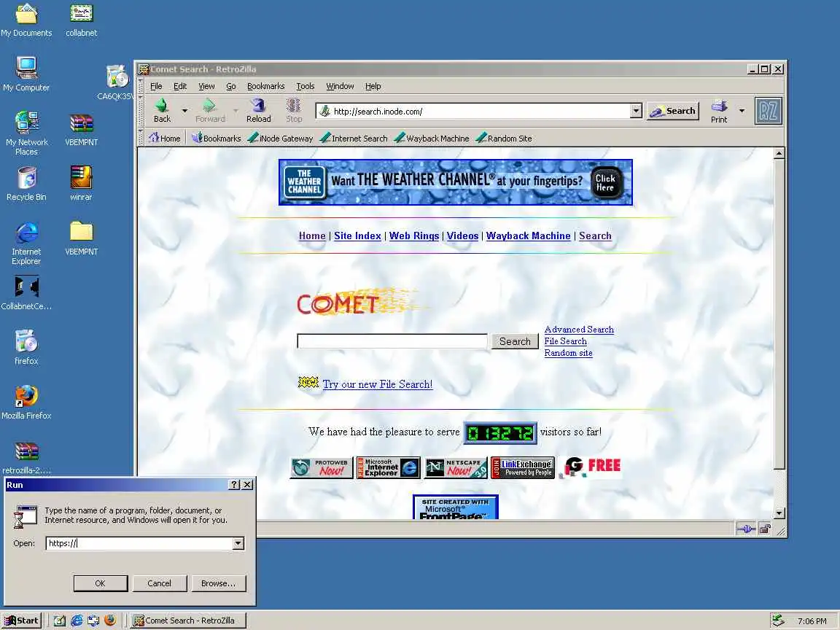
Task: Open the Edit menu
Action: pos(180,86)
